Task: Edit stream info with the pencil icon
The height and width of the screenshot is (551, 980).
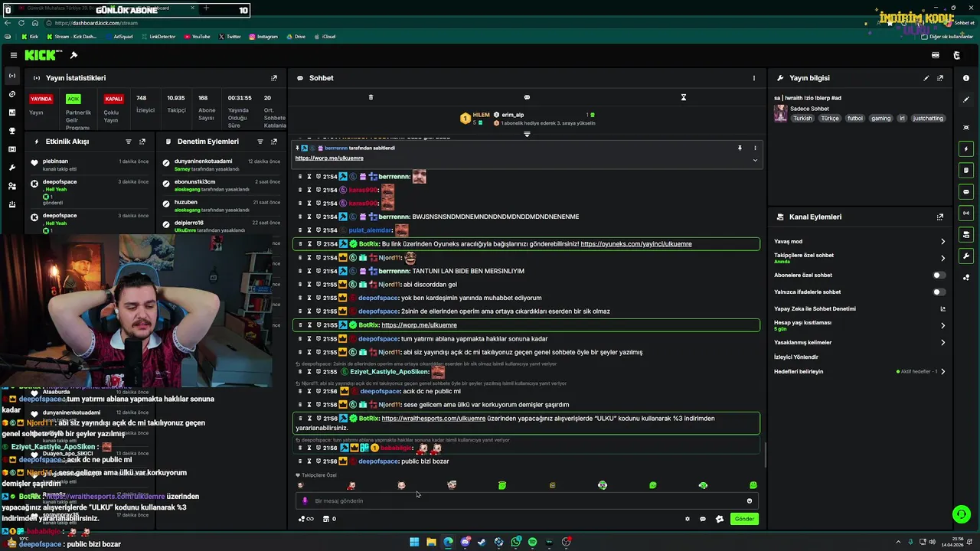Action: coord(926,78)
